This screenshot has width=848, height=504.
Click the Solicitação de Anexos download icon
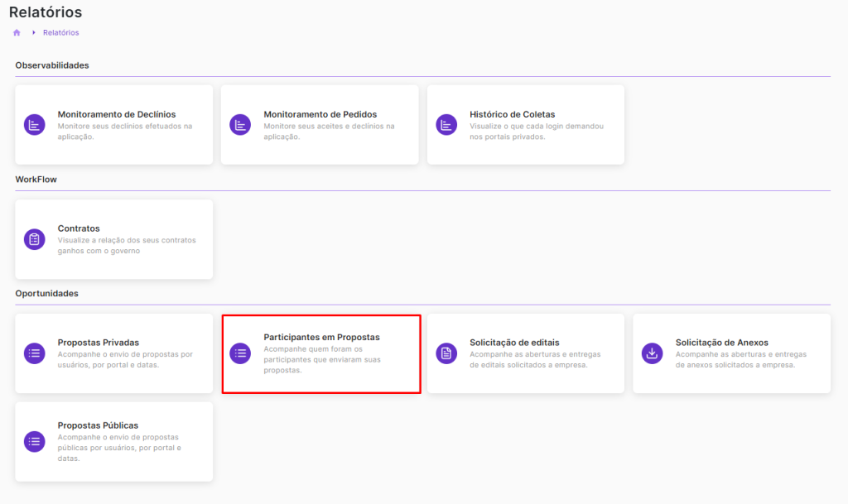click(x=653, y=353)
